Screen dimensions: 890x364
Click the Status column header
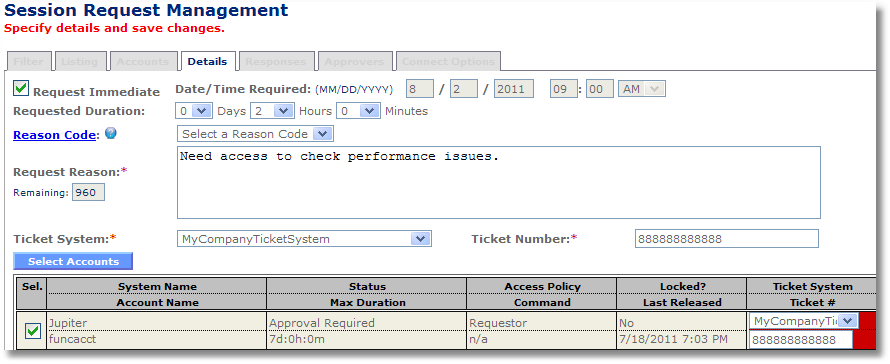tap(367, 286)
